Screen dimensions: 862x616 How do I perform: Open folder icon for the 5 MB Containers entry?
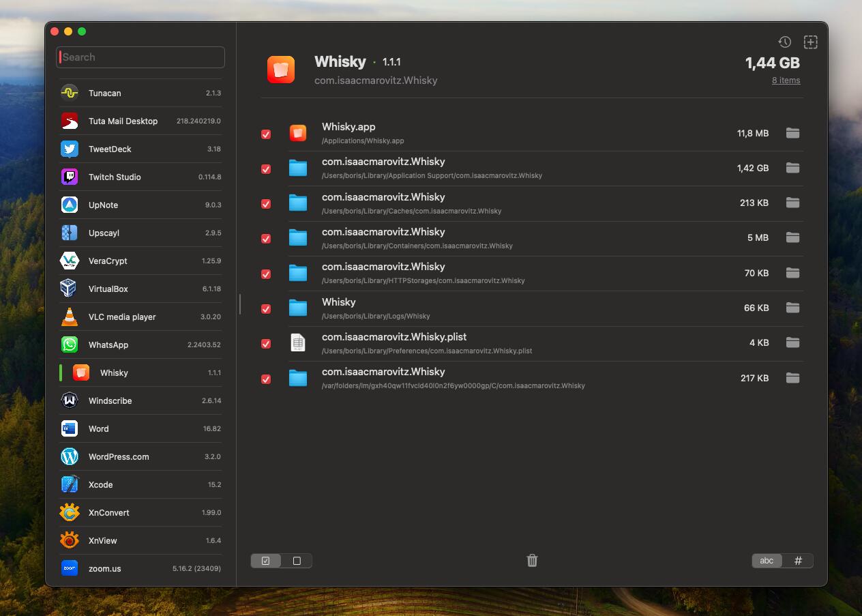792,237
